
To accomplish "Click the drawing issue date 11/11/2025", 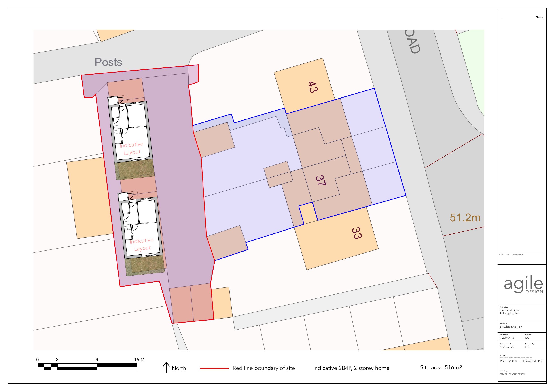I will [507, 347].
